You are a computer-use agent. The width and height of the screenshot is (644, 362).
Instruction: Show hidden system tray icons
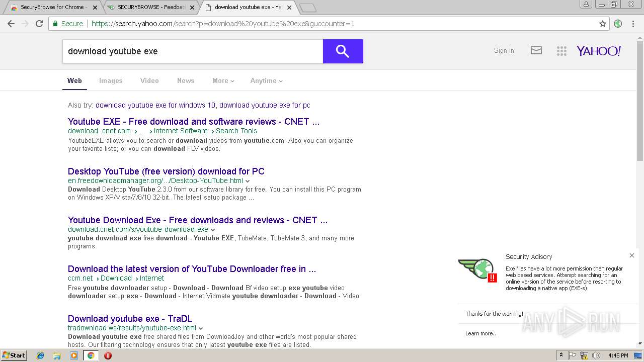(x=561, y=355)
